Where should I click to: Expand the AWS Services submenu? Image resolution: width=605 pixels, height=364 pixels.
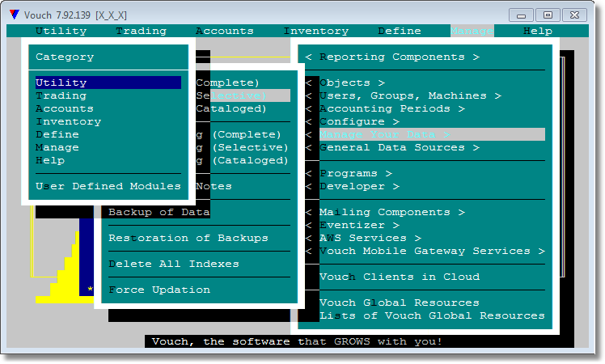point(363,238)
